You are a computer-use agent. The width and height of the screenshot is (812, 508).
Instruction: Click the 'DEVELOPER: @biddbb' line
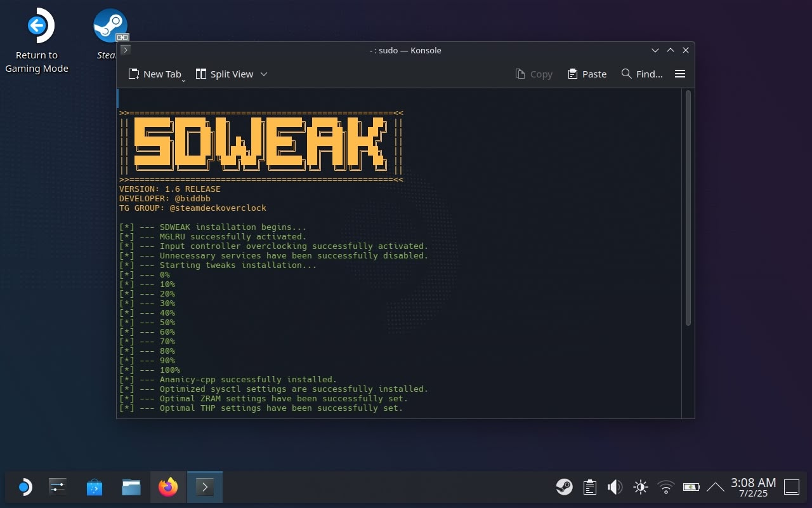tap(165, 199)
